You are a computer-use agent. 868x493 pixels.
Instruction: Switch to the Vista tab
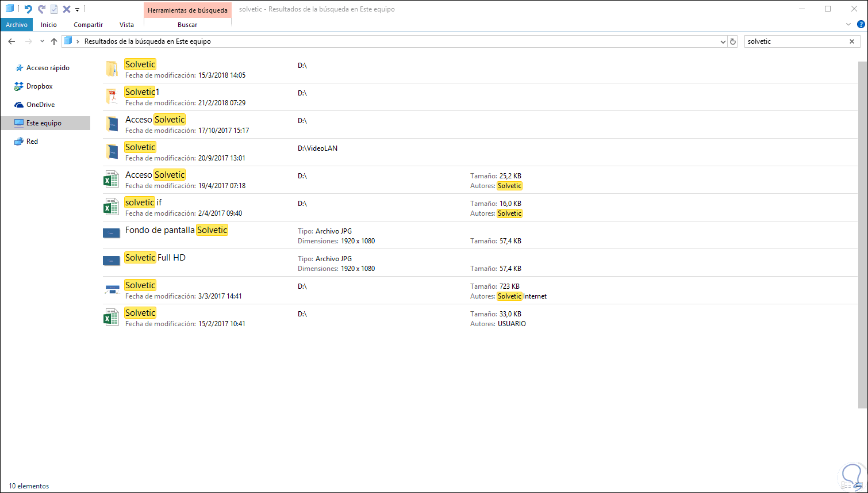pyautogui.click(x=126, y=25)
